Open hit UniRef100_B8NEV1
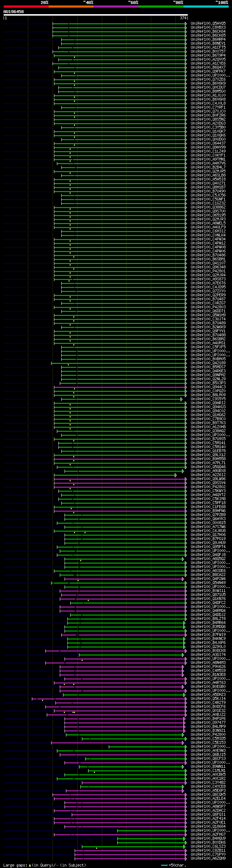 [x=208, y=43]
